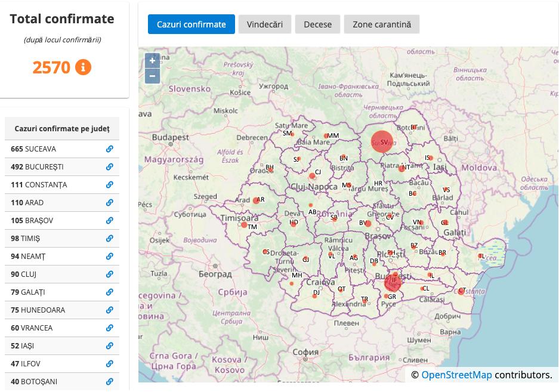Click the link icon for Botoșani
559x392 pixels.
110,382
